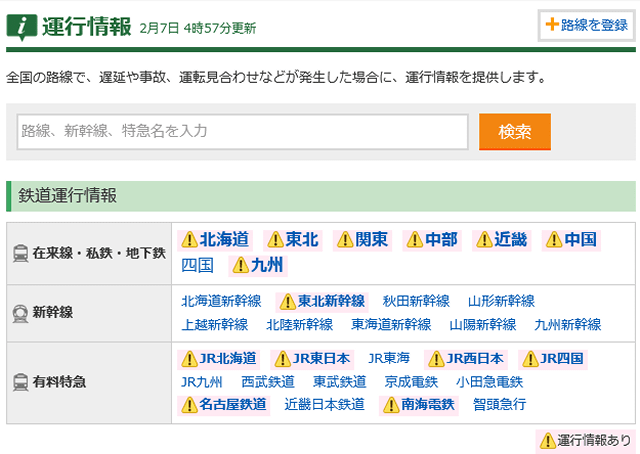This screenshot has width=640, height=454.
Task: Click warning icon next to 東北新幹線
Action: (288, 302)
